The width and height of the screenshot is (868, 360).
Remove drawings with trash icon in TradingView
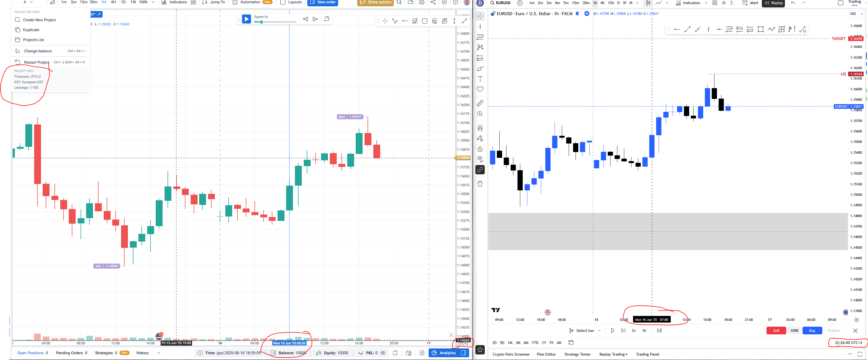(x=480, y=183)
